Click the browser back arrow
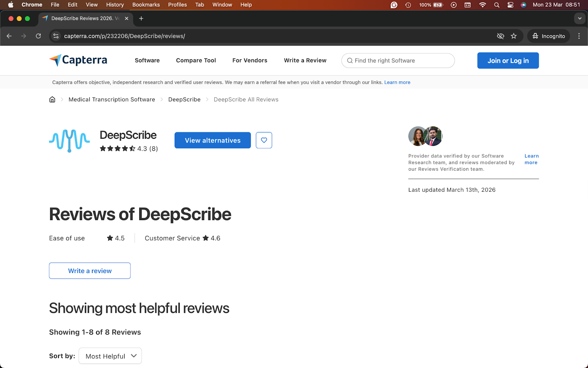Viewport: 588px width, 368px height. [9, 36]
